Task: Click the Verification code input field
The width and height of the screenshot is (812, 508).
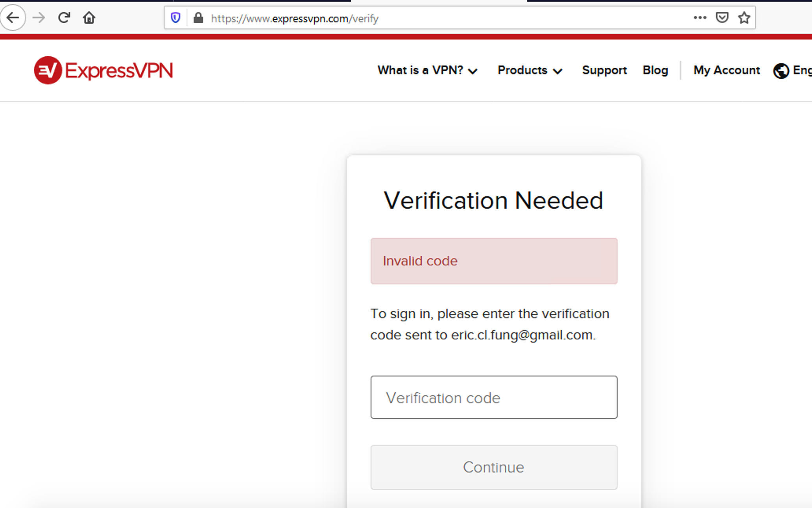Action: [494, 397]
